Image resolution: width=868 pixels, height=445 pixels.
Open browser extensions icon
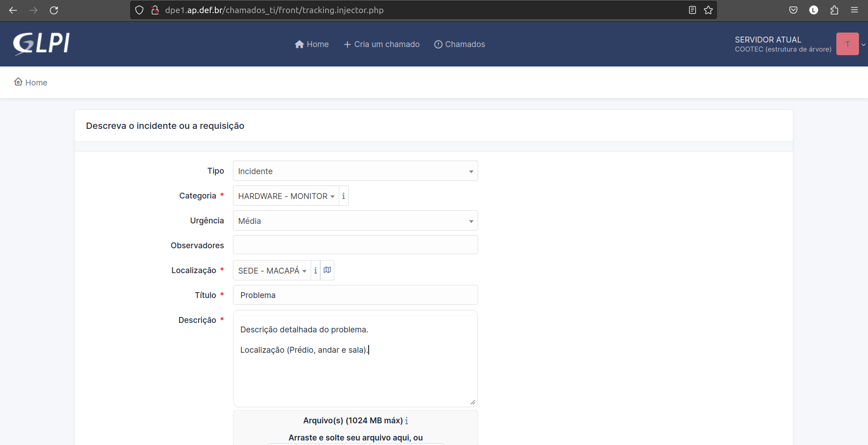834,10
